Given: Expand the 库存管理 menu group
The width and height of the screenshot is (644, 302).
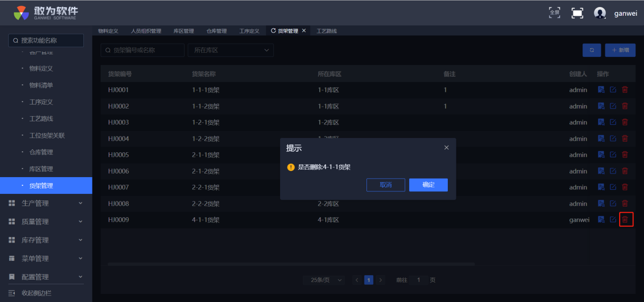Looking at the screenshot, I should pyautogui.click(x=46, y=240).
